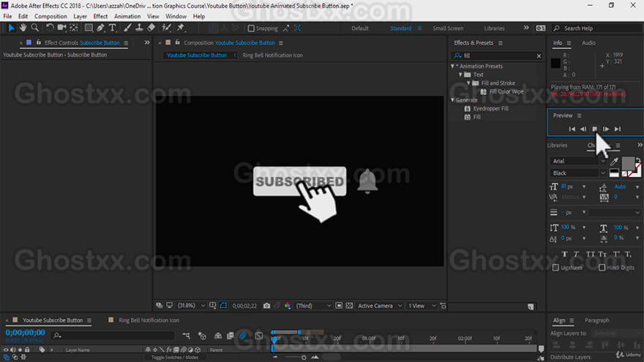Image resolution: width=644 pixels, height=362 pixels.
Task: Open the 1 View layout dropdown
Action: pyautogui.click(x=422, y=306)
